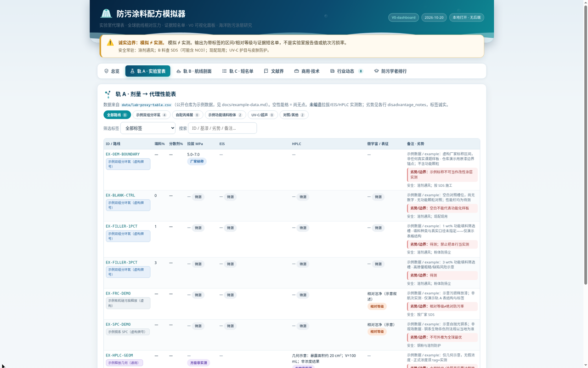Click the book icon on the 文献界 tab
This screenshot has width=588, height=368.
pos(266,71)
